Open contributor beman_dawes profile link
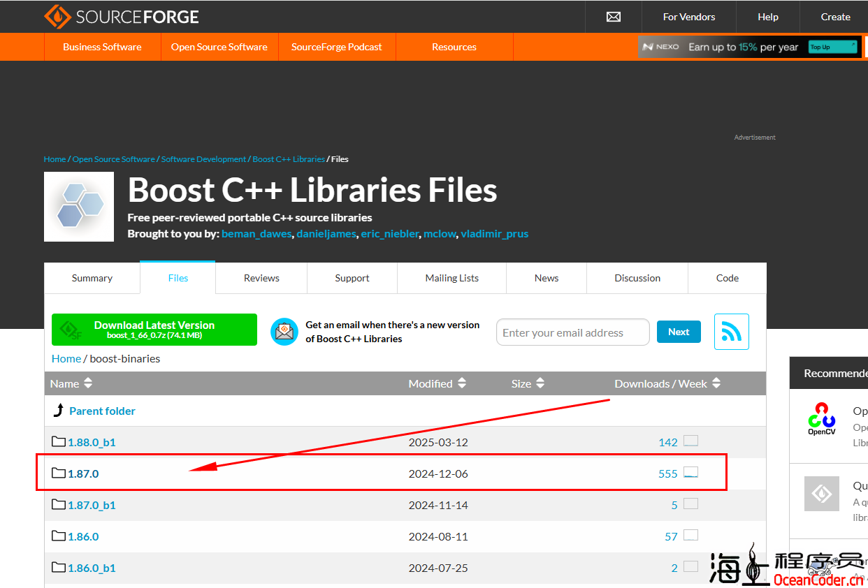The image size is (868, 588). 256,234
